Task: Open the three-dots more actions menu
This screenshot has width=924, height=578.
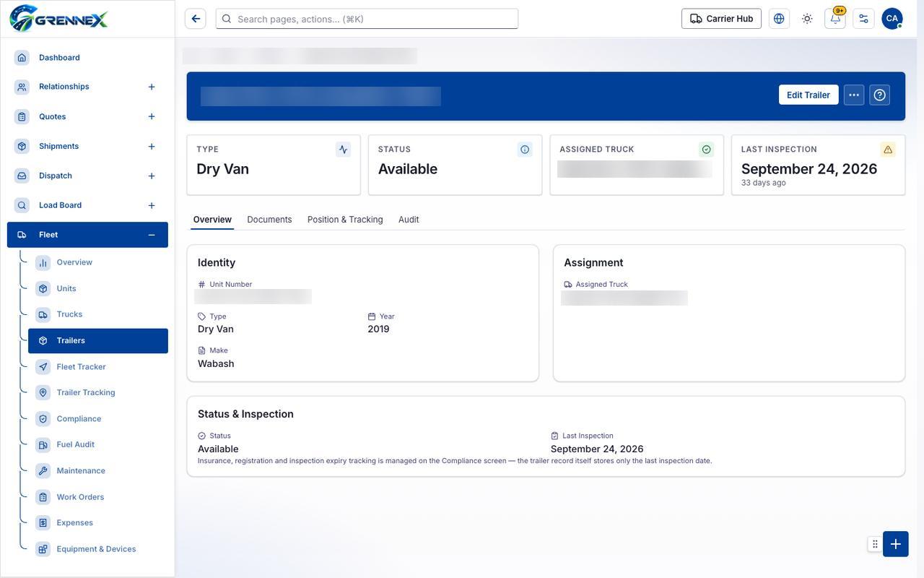Action: 854,95
